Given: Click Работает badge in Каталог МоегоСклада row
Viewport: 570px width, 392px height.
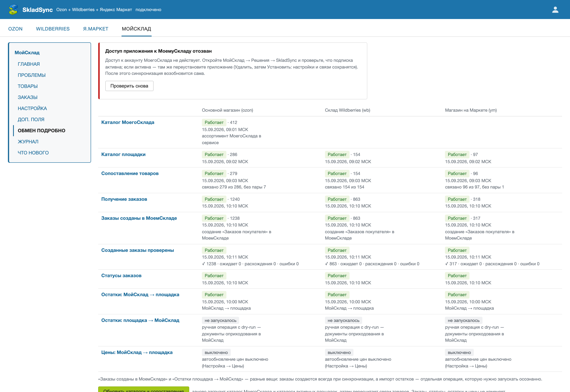Looking at the screenshot, I should pos(214,122).
